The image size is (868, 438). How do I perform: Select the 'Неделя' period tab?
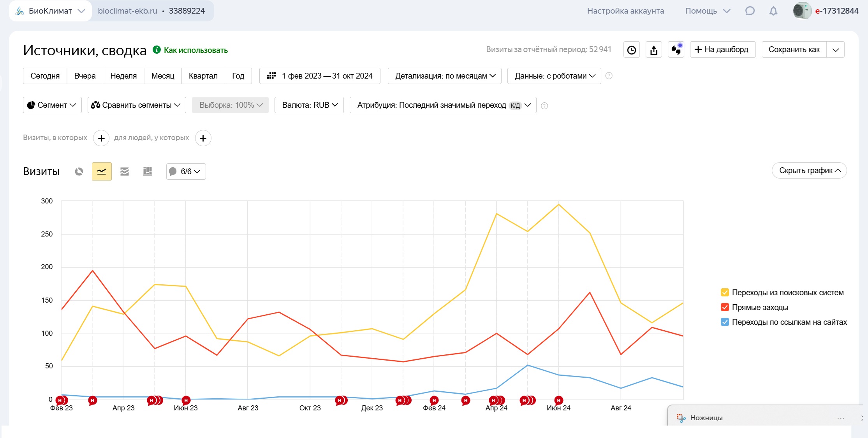coord(123,76)
